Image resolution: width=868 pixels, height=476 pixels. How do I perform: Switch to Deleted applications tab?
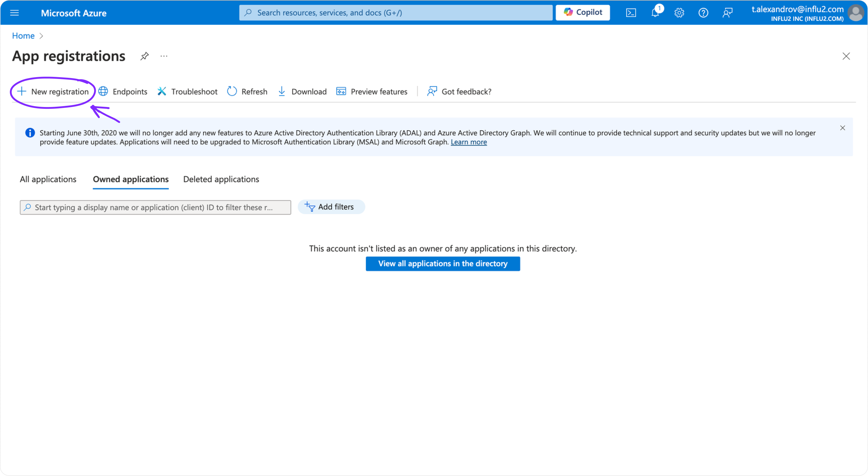(x=221, y=179)
